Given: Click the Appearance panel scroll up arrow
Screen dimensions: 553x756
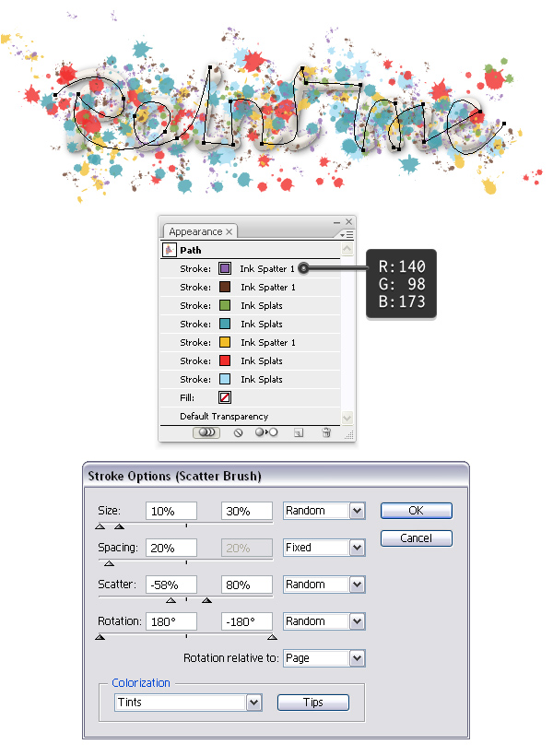Looking at the screenshot, I should pos(347,249).
